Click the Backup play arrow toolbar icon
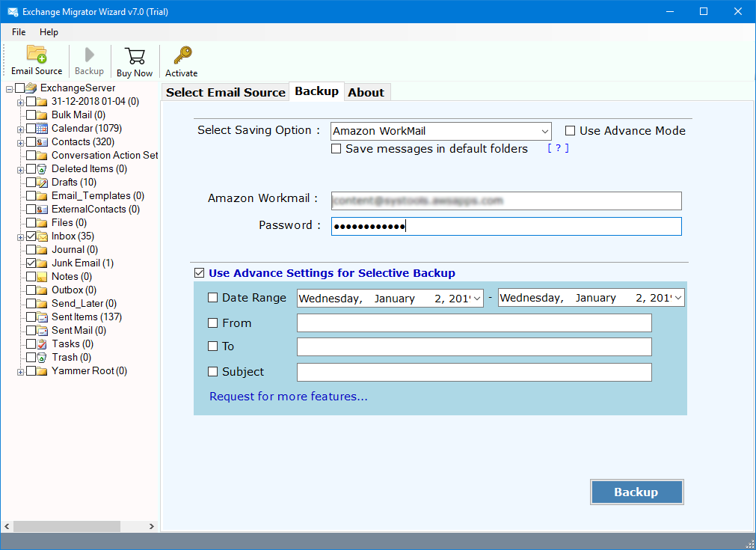Image resolution: width=756 pixels, height=550 pixels. (x=89, y=55)
